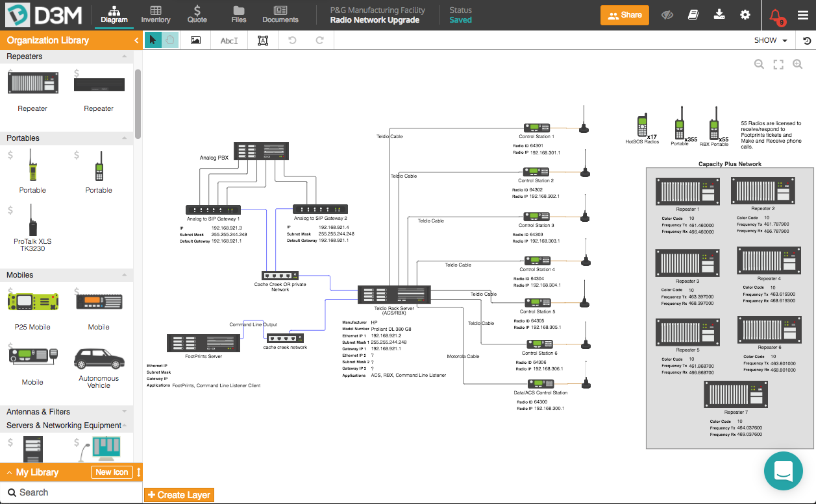The width and height of the screenshot is (816, 504).
Task: Select the pointer arrow tool
Action: (x=153, y=40)
